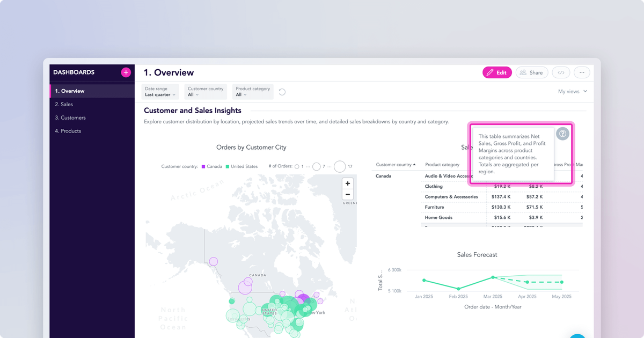
Task: Open the Product category filter dropdown
Action: (252, 92)
